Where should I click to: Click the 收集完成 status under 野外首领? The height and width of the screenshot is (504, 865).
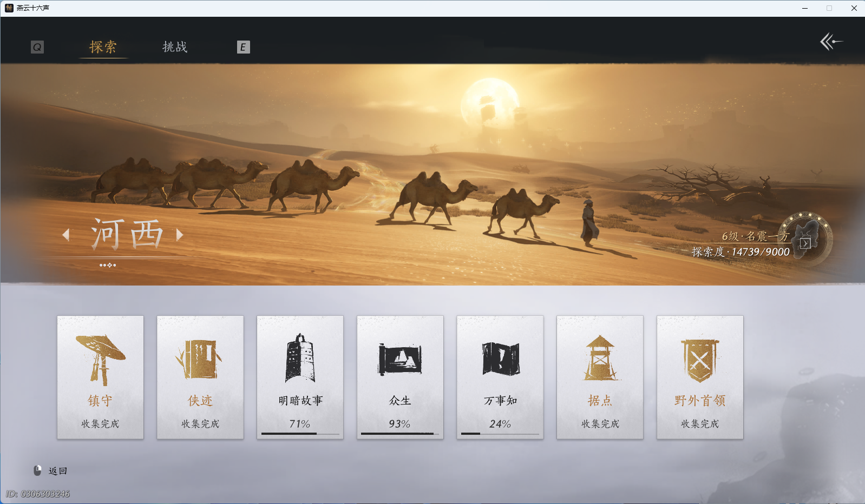tap(700, 424)
